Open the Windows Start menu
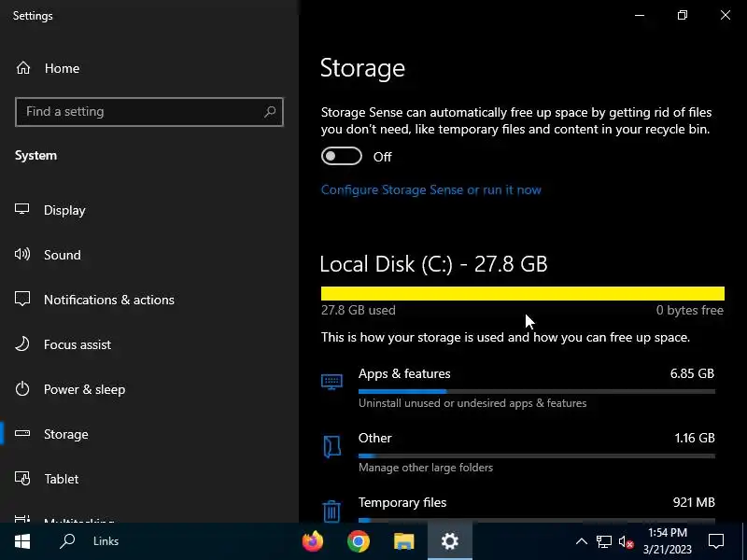 pyautogui.click(x=22, y=541)
